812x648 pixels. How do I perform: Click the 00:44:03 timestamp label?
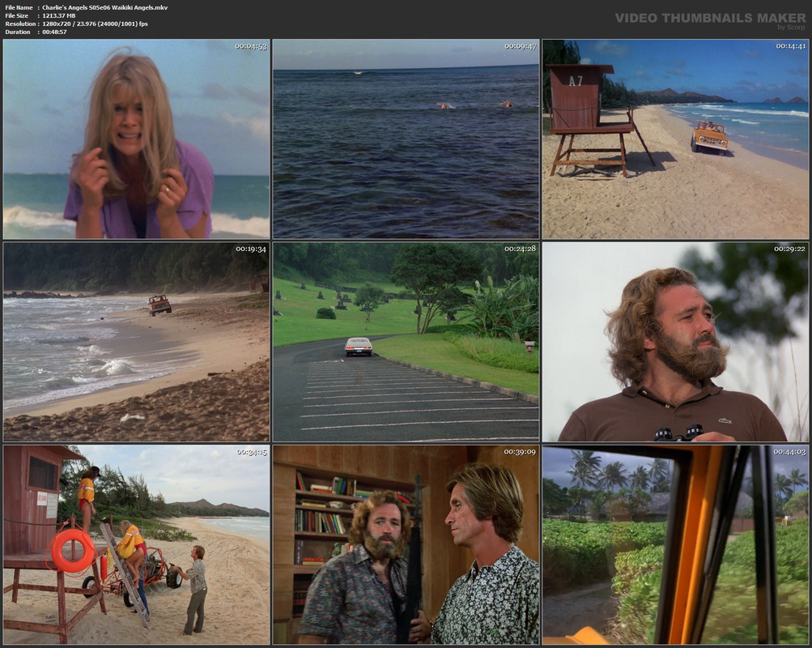click(x=790, y=452)
